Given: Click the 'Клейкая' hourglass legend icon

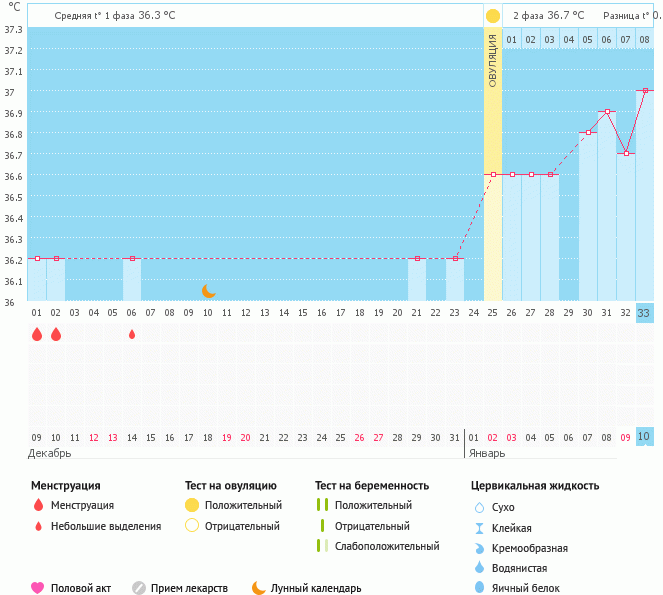Looking at the screenshot, I should pyautogui.click(x=479, y=528).
